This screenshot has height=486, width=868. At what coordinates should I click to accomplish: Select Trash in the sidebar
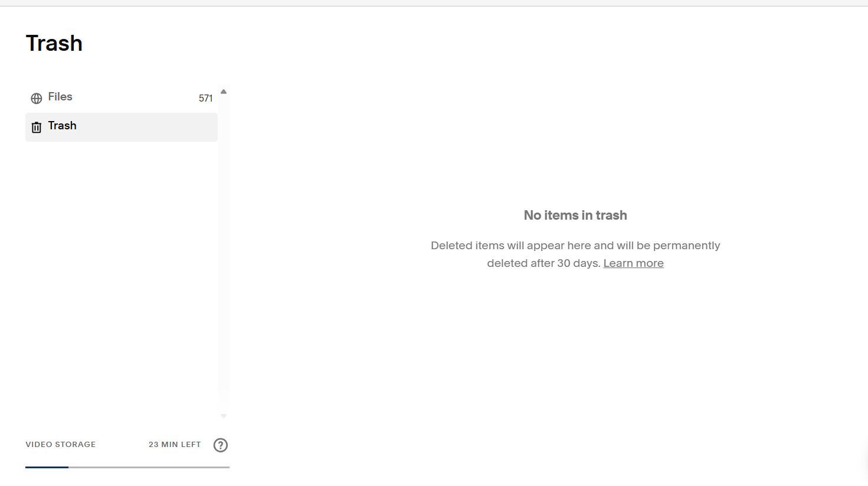[62, 126]
